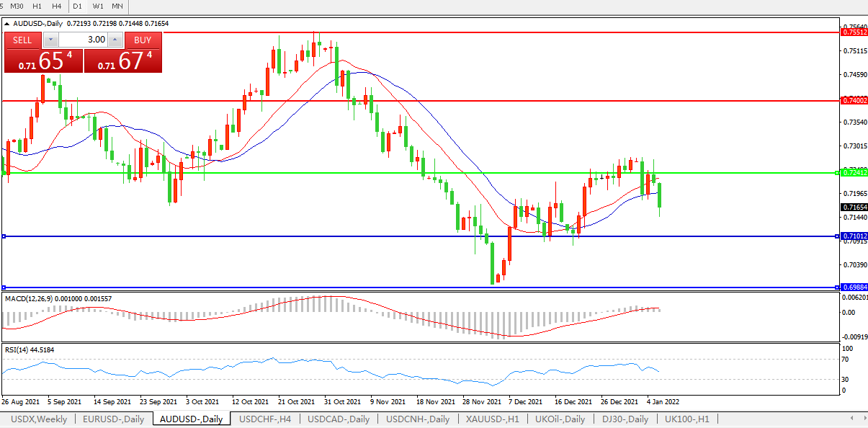
Task: Select the green 0.72412 horizontal line handle
Action: pos(837,173)
